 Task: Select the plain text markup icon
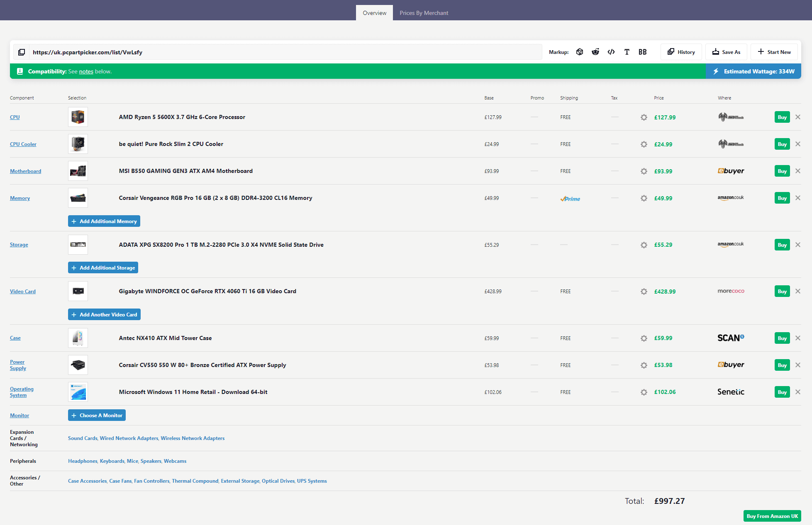[x=627, y=52]
